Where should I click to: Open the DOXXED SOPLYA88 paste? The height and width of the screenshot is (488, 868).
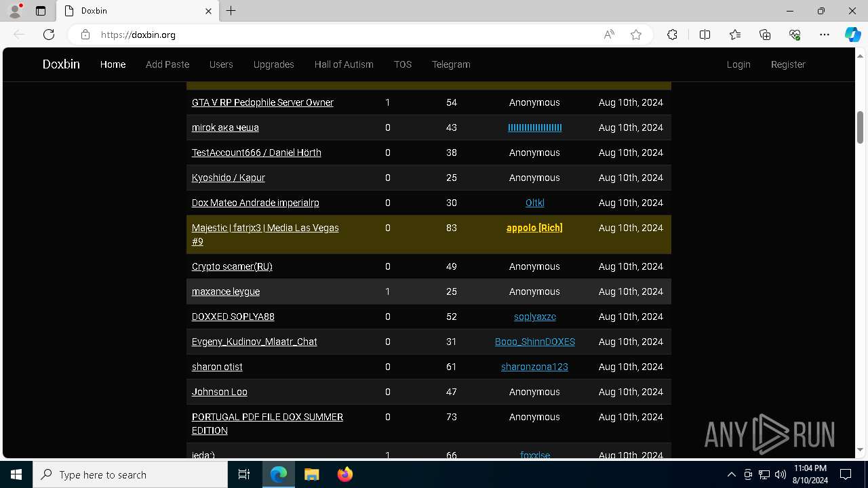coord(233,317)
